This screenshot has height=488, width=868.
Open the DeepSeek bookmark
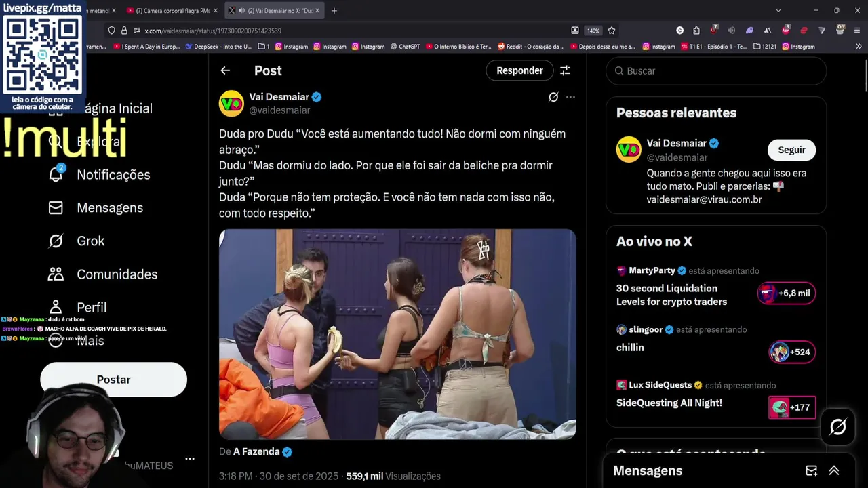(x=218, y=47)
